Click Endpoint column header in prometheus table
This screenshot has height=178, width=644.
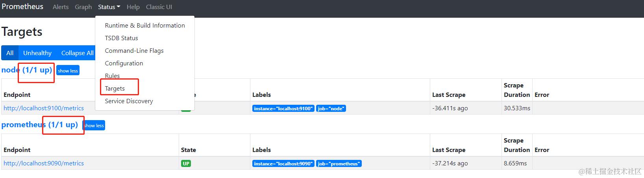(17, 150)
